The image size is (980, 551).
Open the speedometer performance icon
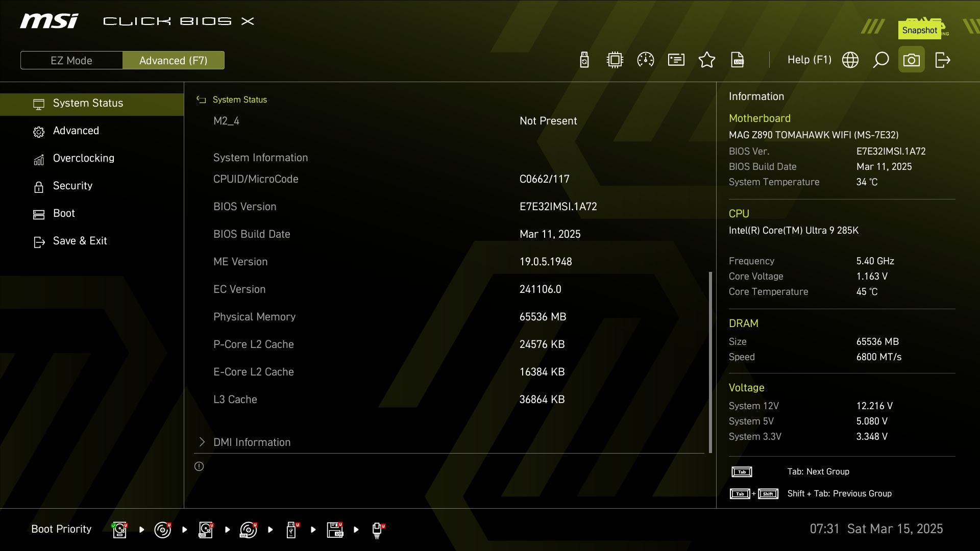646,60
